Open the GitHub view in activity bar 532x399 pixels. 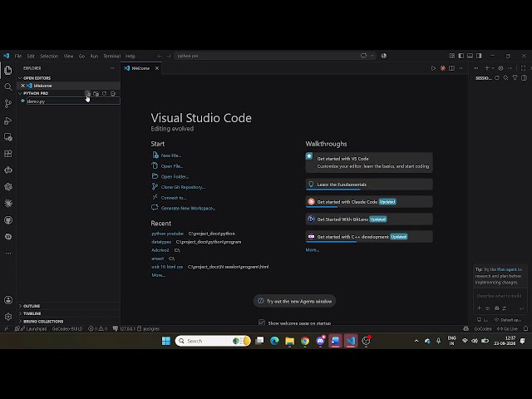8,220
